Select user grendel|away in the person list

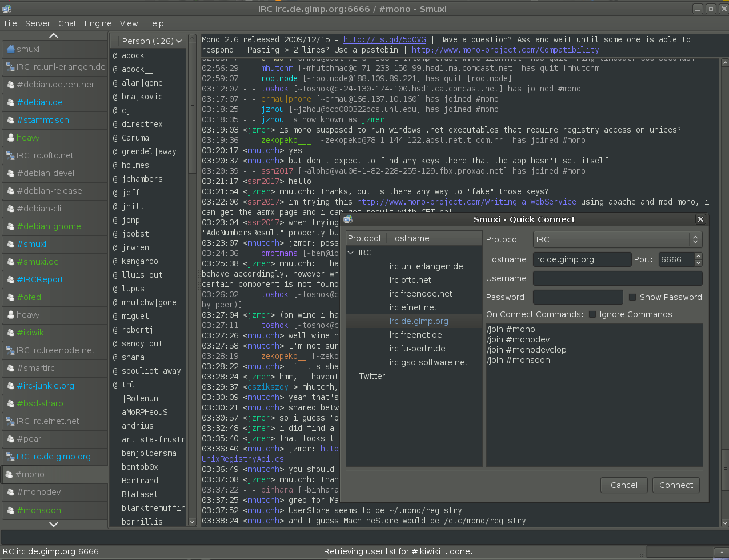149,151
